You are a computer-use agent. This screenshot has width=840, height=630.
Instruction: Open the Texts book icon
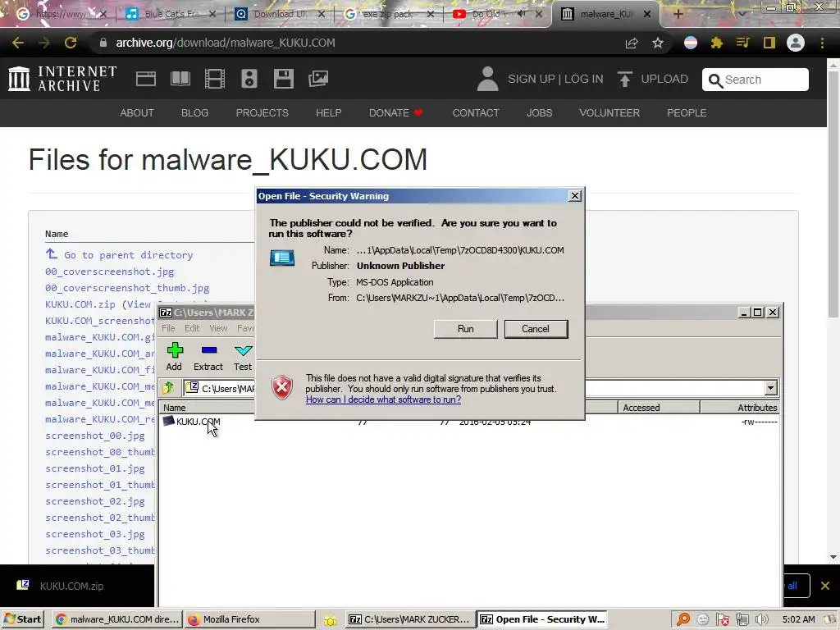click(180, 79)
